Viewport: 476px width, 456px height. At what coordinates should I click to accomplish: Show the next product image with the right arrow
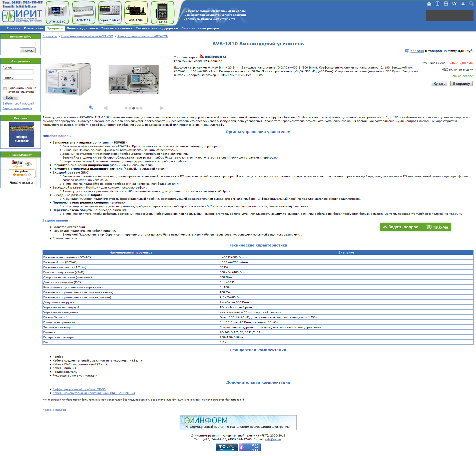pyautogui.click(x=162, y=108)
